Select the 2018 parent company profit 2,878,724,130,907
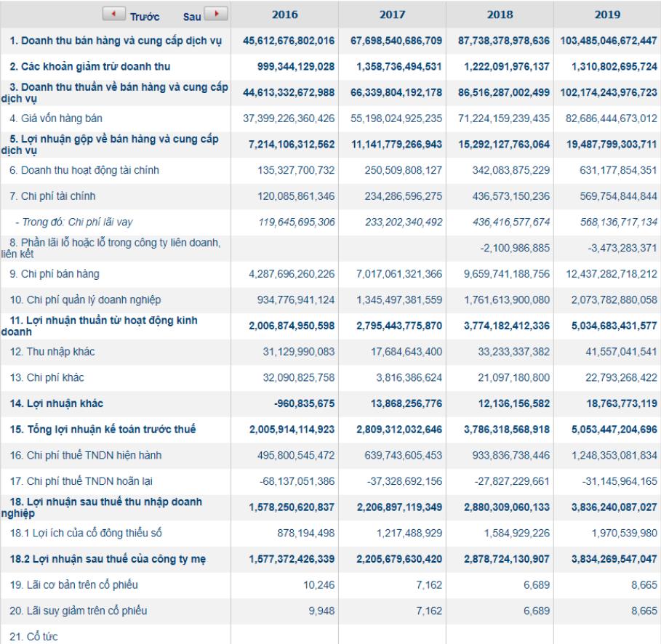Screen dimensions: 661x644 click(507, 559)
